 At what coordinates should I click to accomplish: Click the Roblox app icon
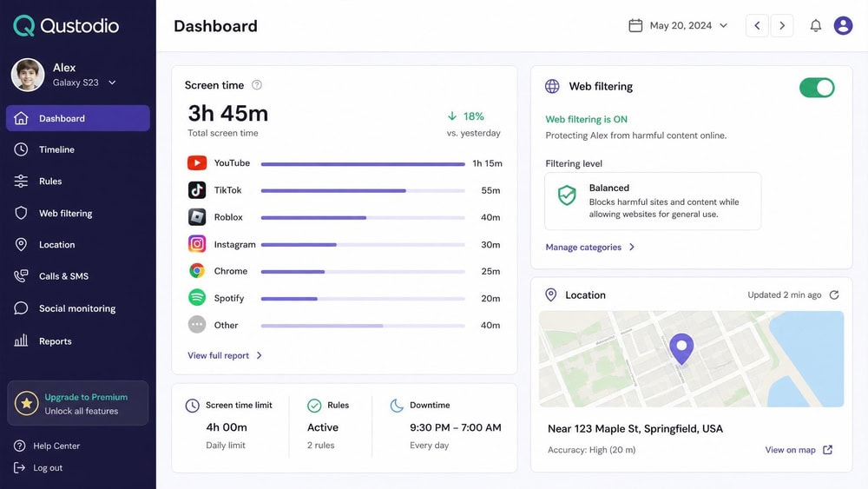(197, 217)
